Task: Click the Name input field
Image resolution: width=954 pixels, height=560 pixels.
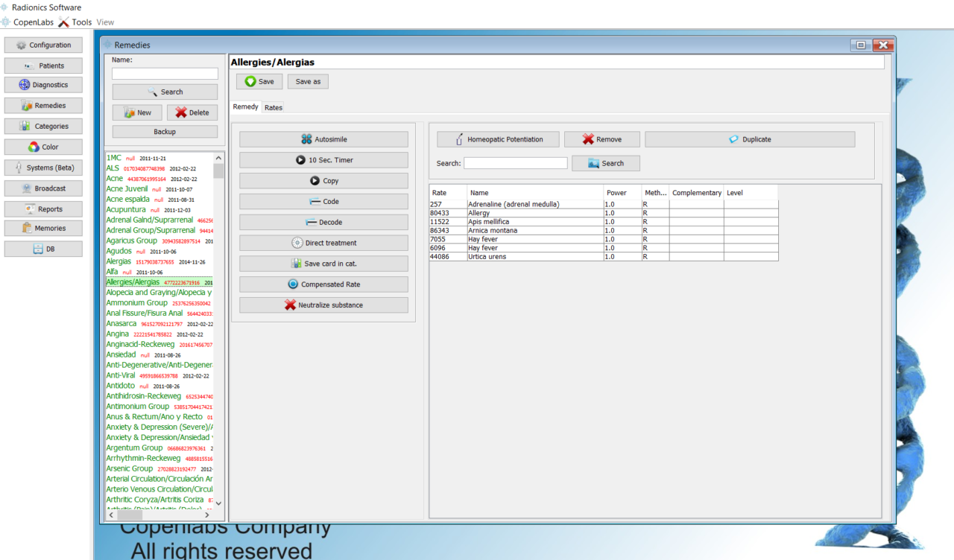Action: point(165,74)
